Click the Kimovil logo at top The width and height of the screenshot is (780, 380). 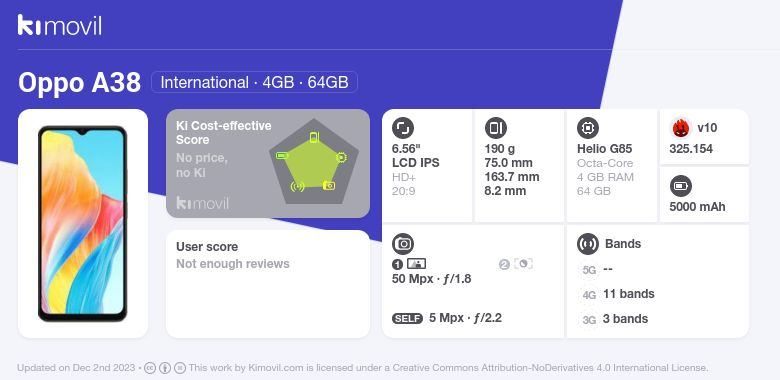(x=59, y=25)
